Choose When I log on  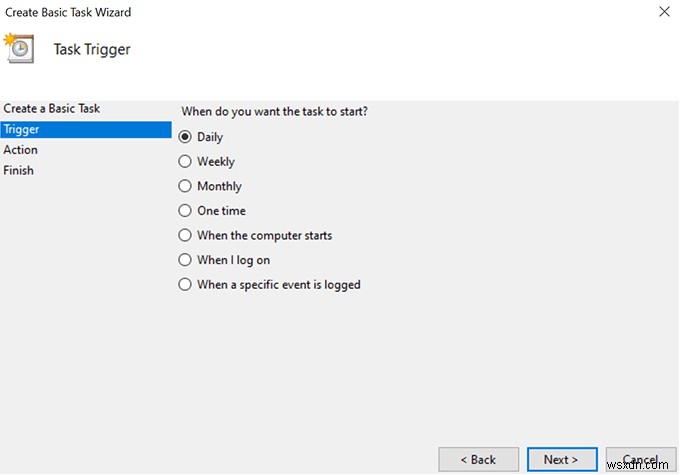point(185,260)
